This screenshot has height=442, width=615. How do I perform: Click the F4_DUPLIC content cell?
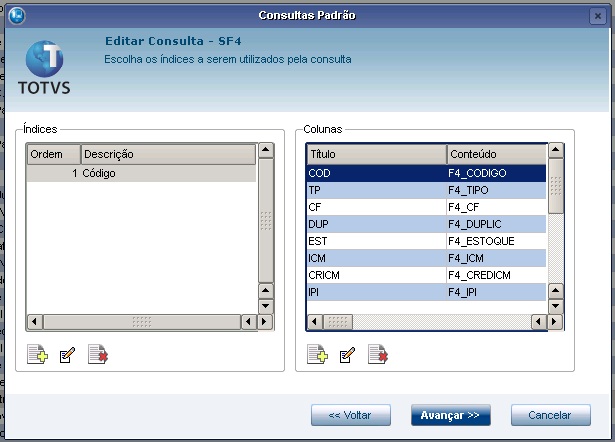click(496, 224)
